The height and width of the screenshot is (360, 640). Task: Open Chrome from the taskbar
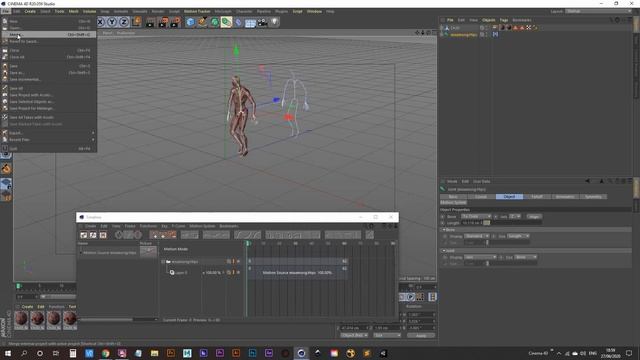(105, 353)
